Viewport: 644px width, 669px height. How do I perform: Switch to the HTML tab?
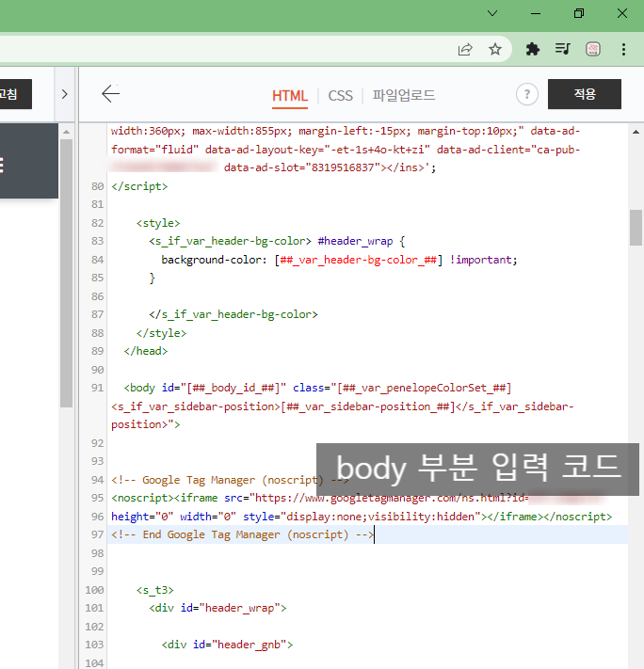point(290,96)
